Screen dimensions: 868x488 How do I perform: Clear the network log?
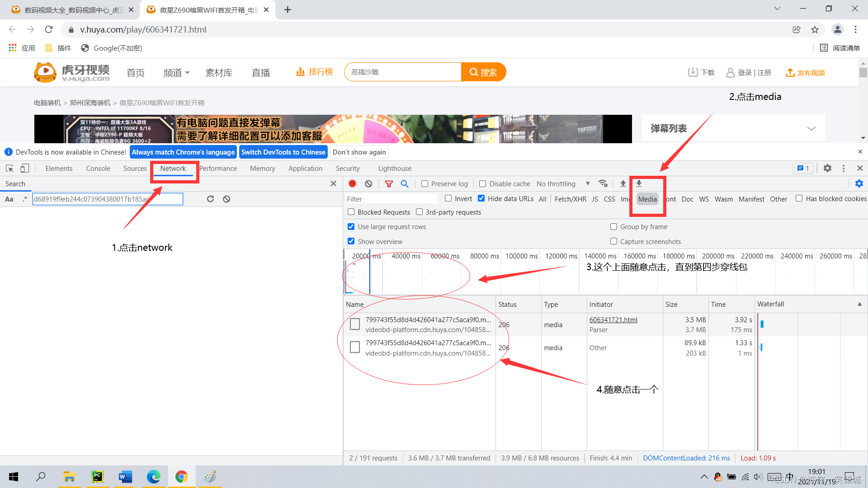(368, 183)
